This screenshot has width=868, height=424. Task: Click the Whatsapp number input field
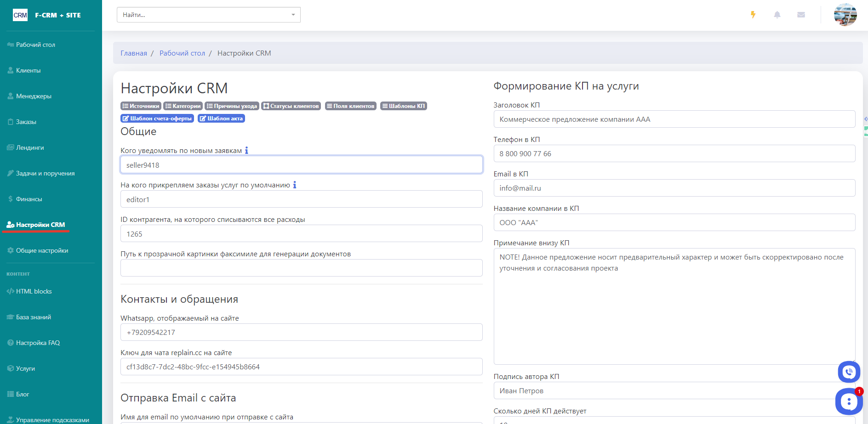pos(301,333)
